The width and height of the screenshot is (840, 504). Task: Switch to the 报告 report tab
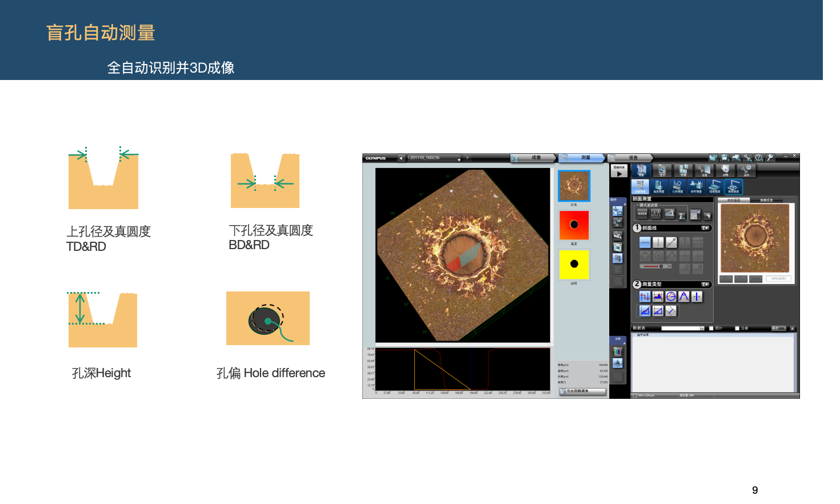[x=633, y=158]
